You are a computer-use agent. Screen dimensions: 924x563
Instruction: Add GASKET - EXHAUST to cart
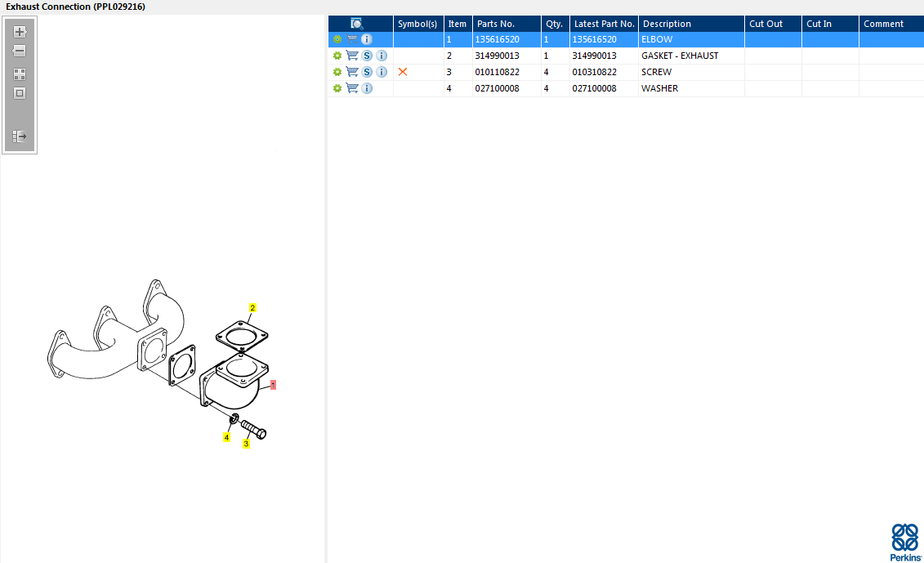point(352,56)
